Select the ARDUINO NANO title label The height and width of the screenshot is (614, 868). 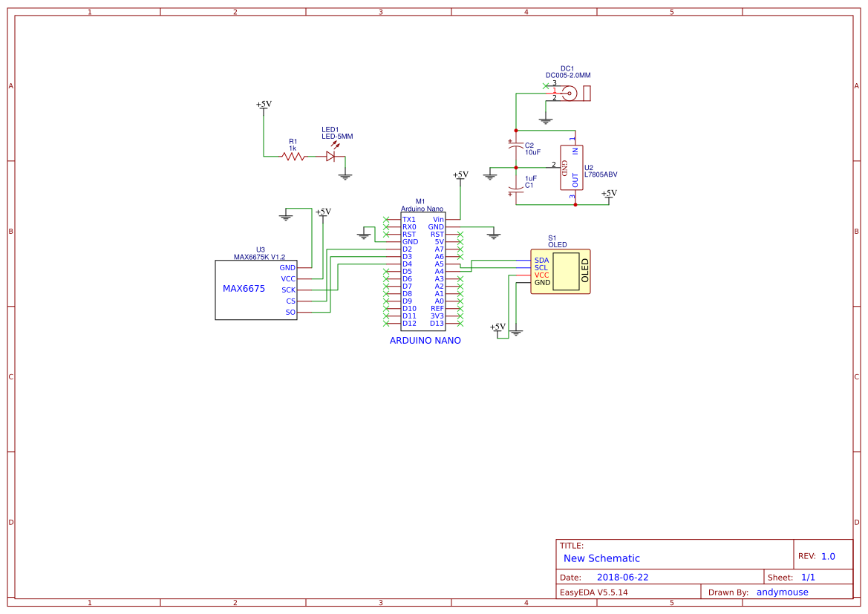click(x=425, y=341)
